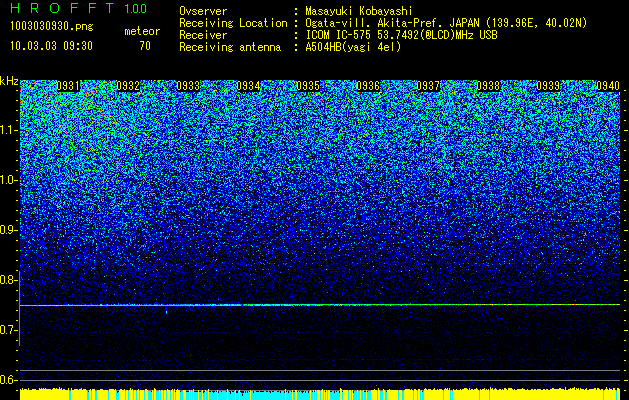629x400 pixels.
Task: Click the observer name Masayuki Kobayashi
Action: point(359,11)
